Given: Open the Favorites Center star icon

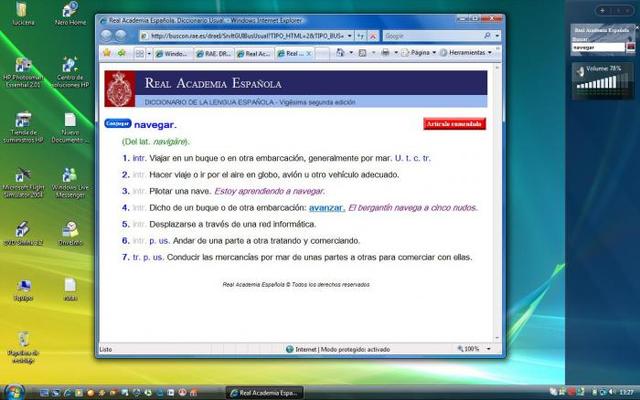Looking at the screenshot, I should coord(107,53).
